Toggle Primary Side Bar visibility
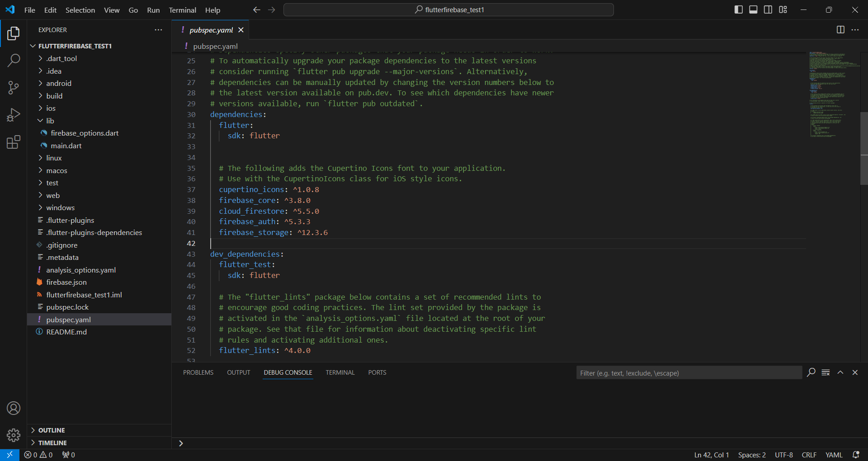The width and height of the screenshot is (868, 461). [739, 9]
